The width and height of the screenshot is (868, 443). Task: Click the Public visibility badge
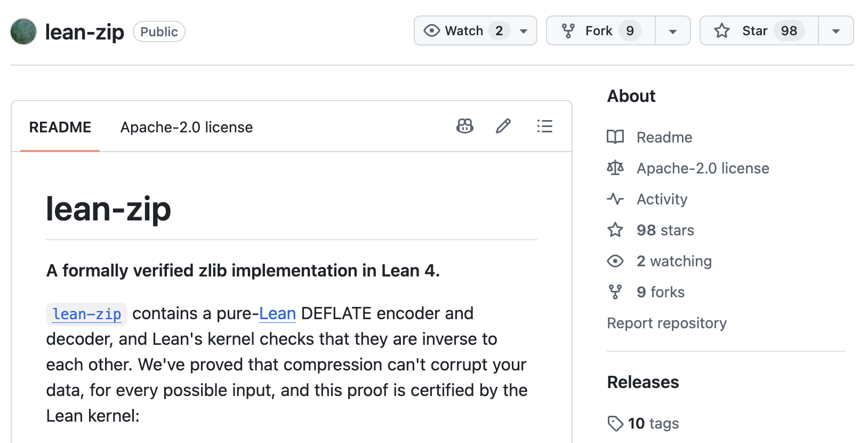click(159, 31)
